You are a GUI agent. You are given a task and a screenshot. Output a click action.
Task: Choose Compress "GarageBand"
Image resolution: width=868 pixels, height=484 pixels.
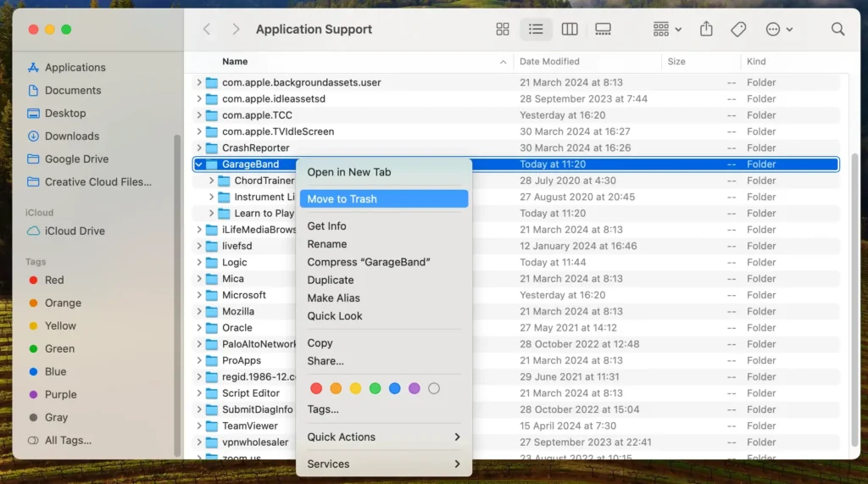tap(384, 262)
